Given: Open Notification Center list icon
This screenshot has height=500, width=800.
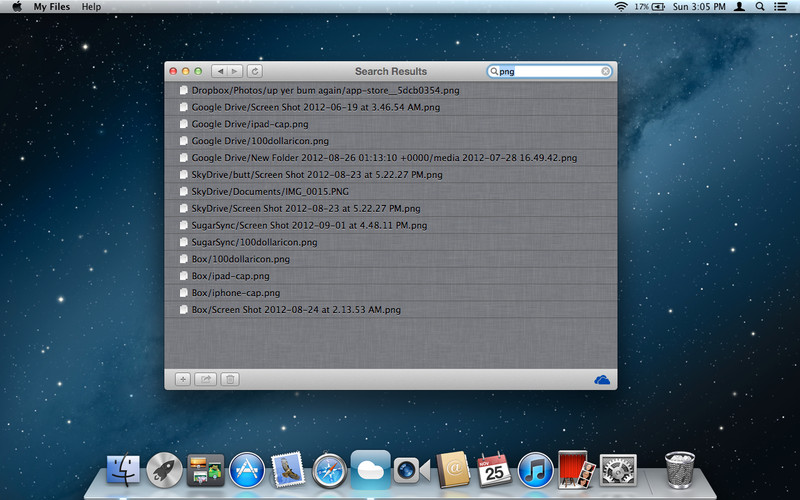Looking at the screenshot, I should click(x=780, y=7).
